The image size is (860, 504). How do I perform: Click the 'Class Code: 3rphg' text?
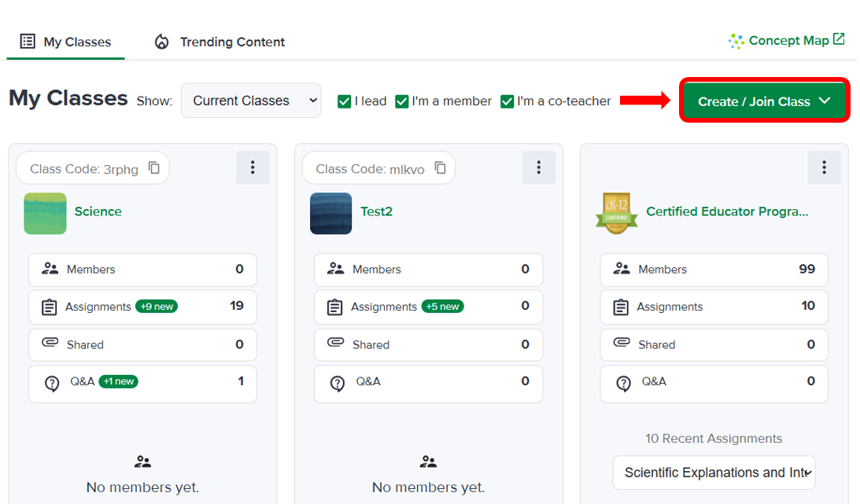tap(84, 169)
